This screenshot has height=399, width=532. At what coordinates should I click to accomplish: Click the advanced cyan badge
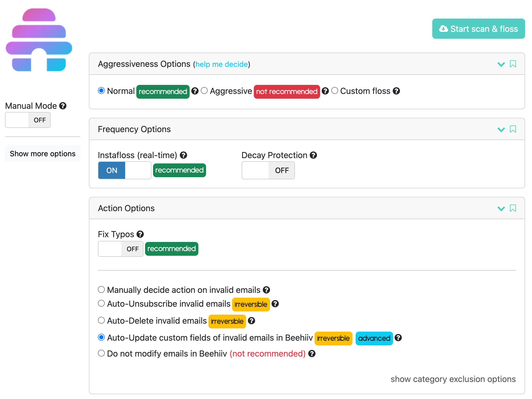click(374, 339)
